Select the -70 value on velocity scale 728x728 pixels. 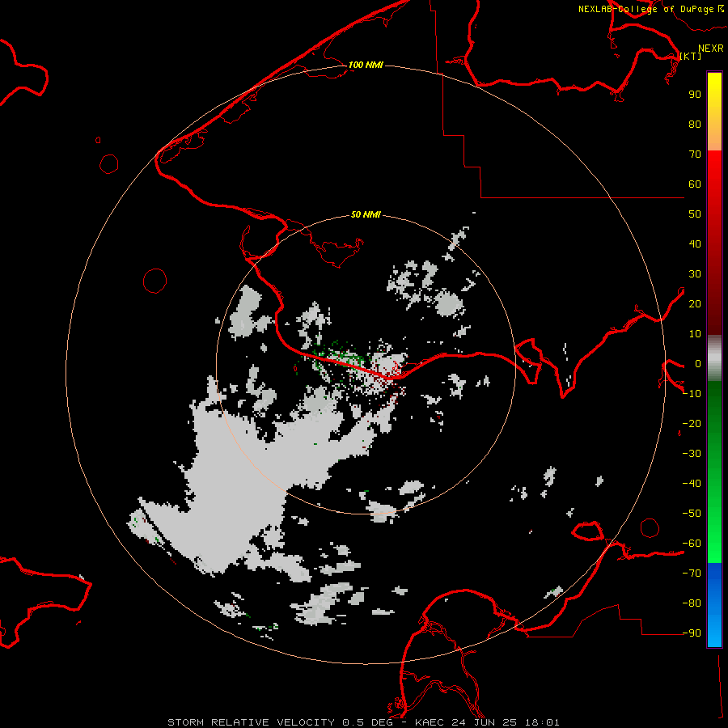(692, 574)
